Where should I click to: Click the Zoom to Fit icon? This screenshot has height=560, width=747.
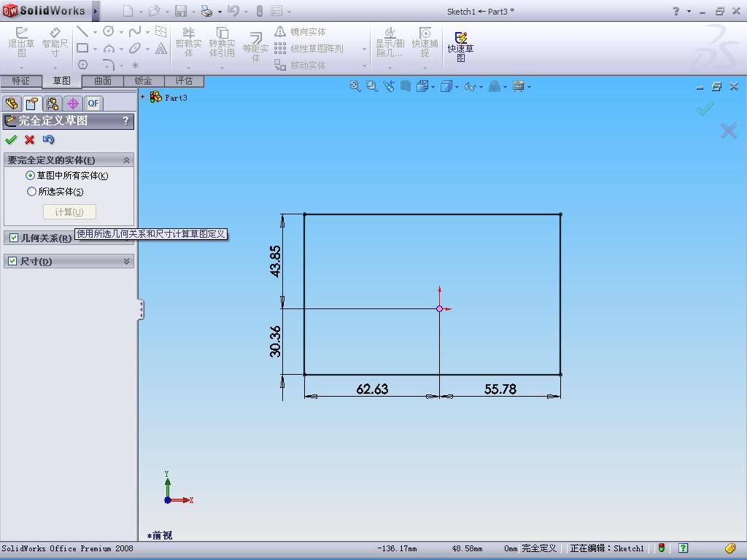click(x=355, y=86)
